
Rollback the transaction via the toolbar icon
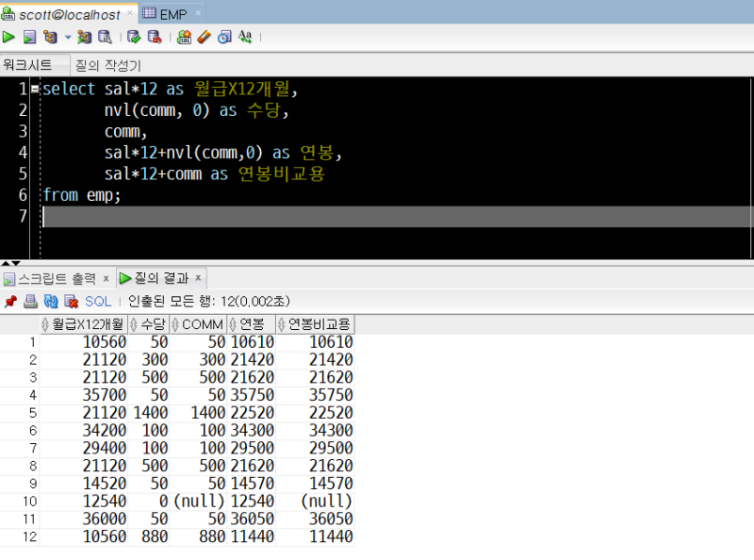pos(154,36)
